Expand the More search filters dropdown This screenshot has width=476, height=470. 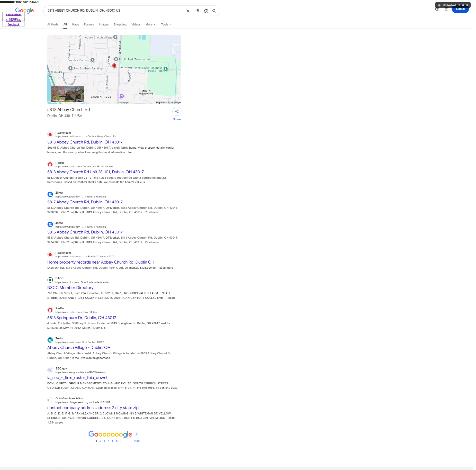150,24
